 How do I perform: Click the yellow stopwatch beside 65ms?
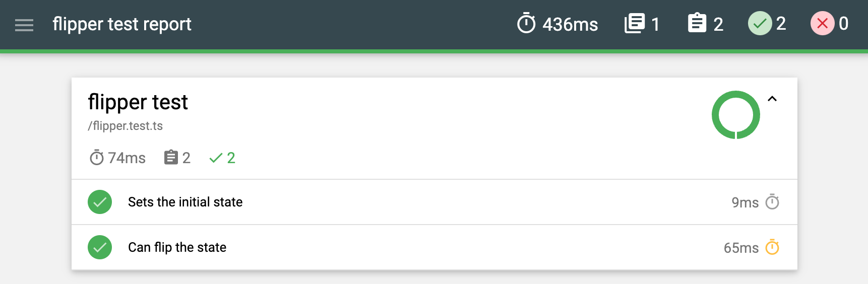tap(772, 247)
